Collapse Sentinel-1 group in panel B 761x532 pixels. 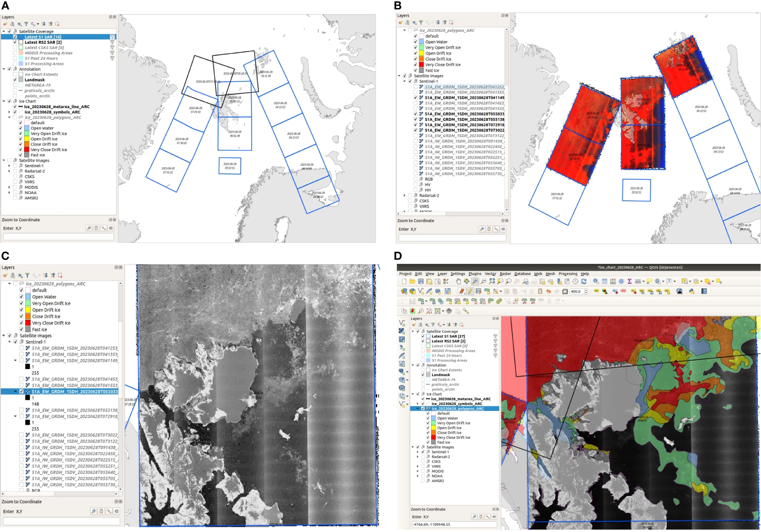(404, 81)
